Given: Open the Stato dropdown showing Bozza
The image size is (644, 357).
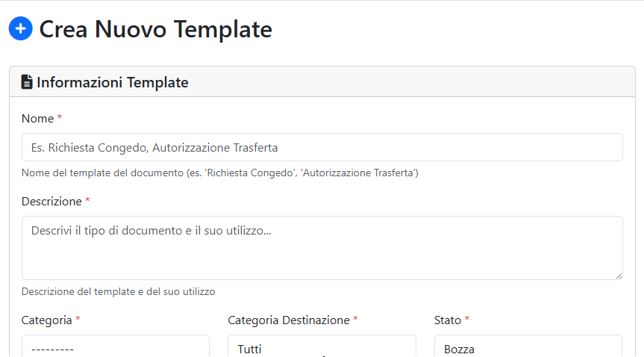Looking at the screenshot, I should point(528,347).
